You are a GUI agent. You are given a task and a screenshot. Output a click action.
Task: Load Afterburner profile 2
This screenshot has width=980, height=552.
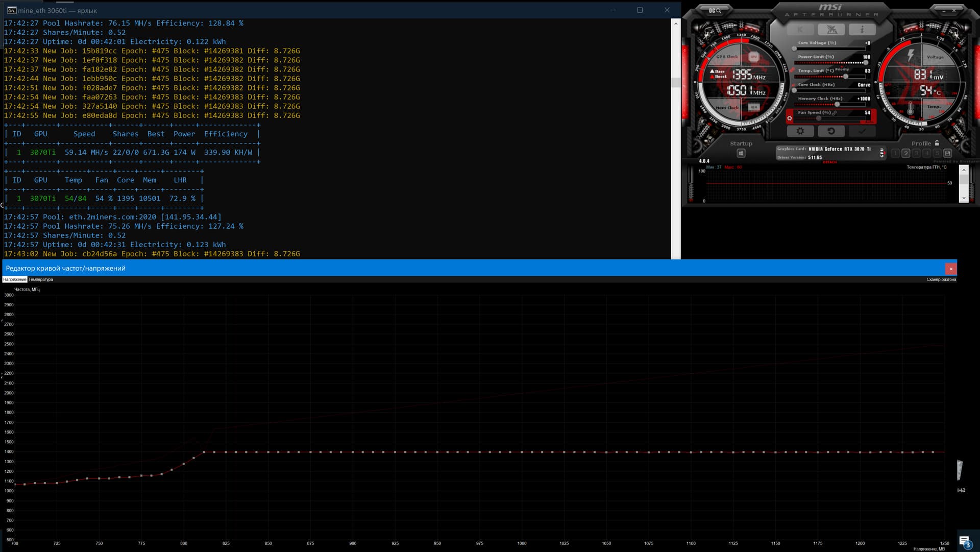[905, 153]
